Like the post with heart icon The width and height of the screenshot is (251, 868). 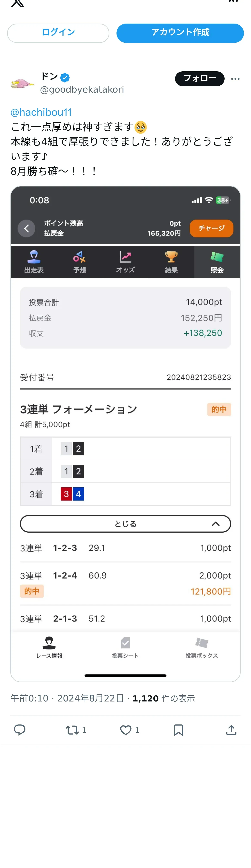pos(125,730)
